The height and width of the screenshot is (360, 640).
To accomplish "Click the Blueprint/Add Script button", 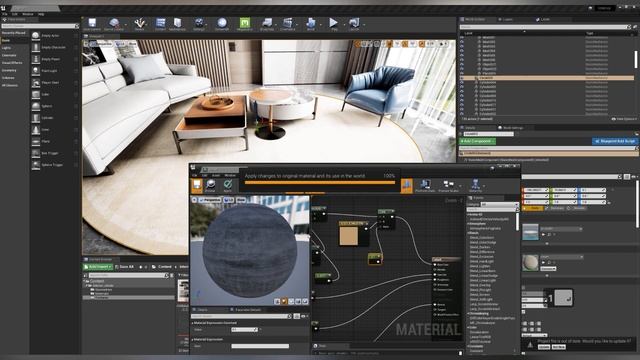I will (x=615, y=141).
